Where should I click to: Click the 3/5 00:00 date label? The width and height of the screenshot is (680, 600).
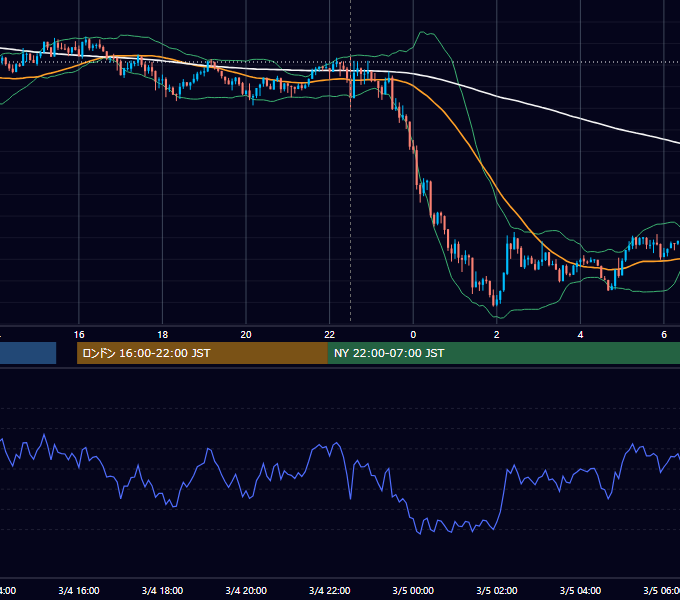click(x=413, y=590)
